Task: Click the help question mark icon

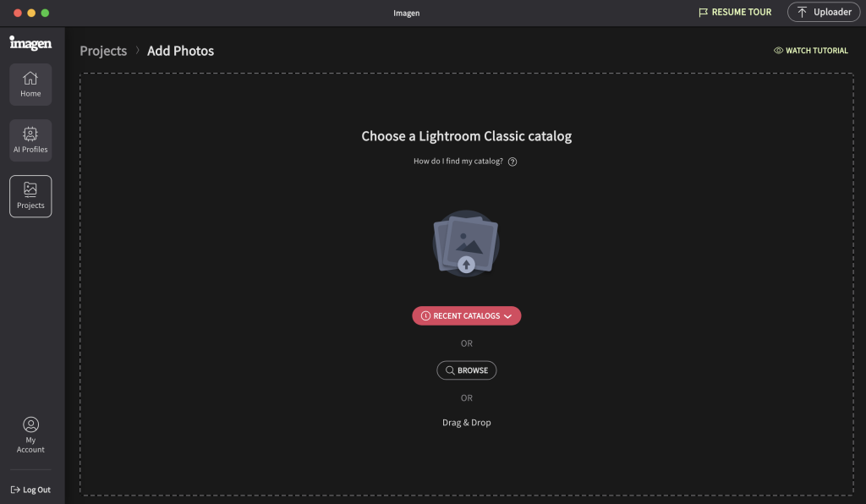Action: tap(512, 162)
